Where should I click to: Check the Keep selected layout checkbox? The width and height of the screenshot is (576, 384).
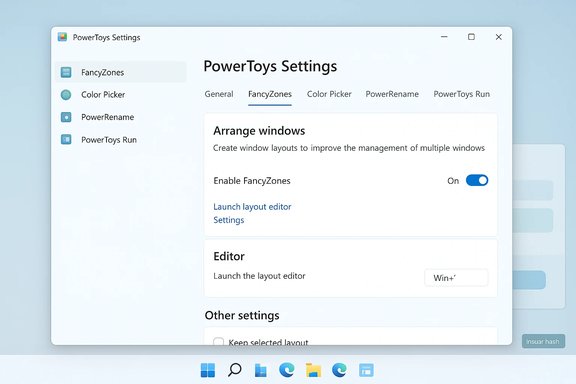click(x=219, y=341)
